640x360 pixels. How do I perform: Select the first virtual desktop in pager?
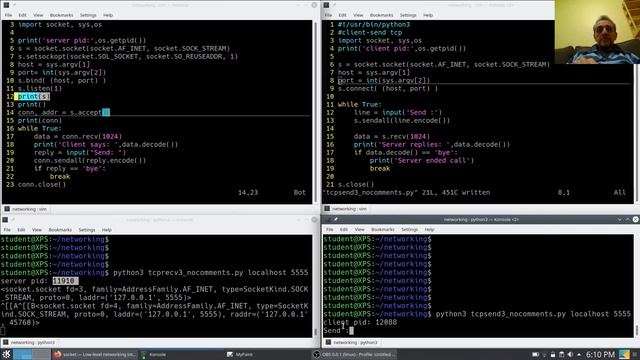click(x=23, y=354)
